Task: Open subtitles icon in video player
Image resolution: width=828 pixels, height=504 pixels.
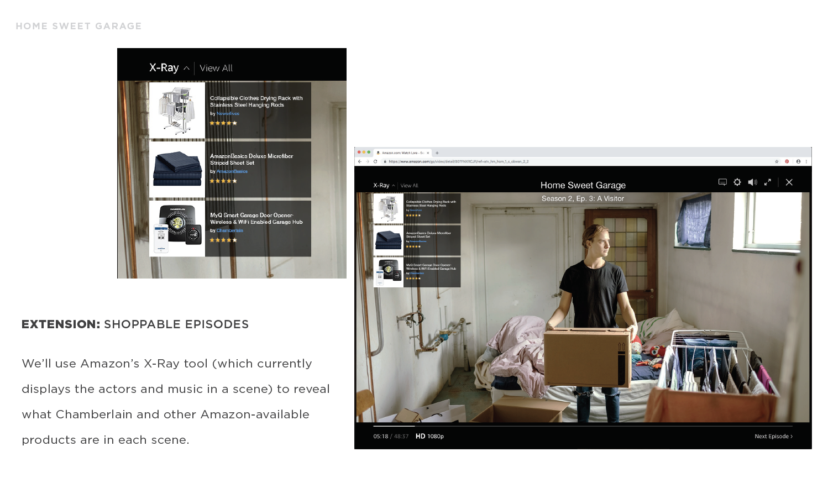Action: (722, 182)
